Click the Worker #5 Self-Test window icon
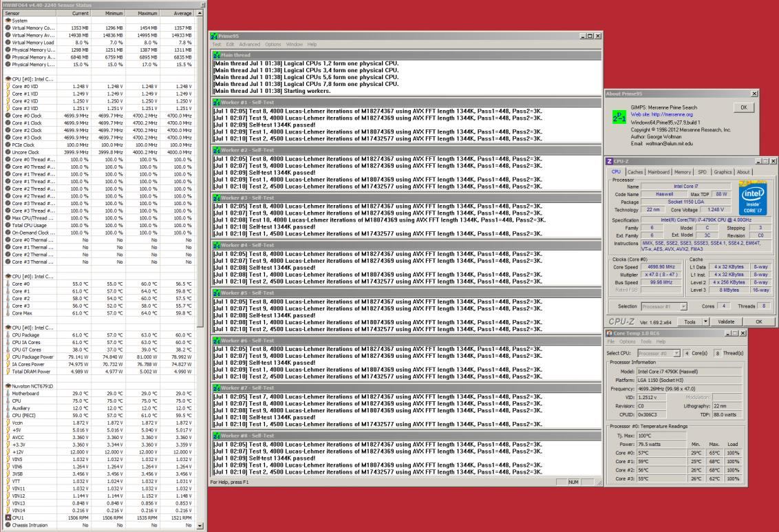Screen dimensions: 779x532 pos(217,292)
